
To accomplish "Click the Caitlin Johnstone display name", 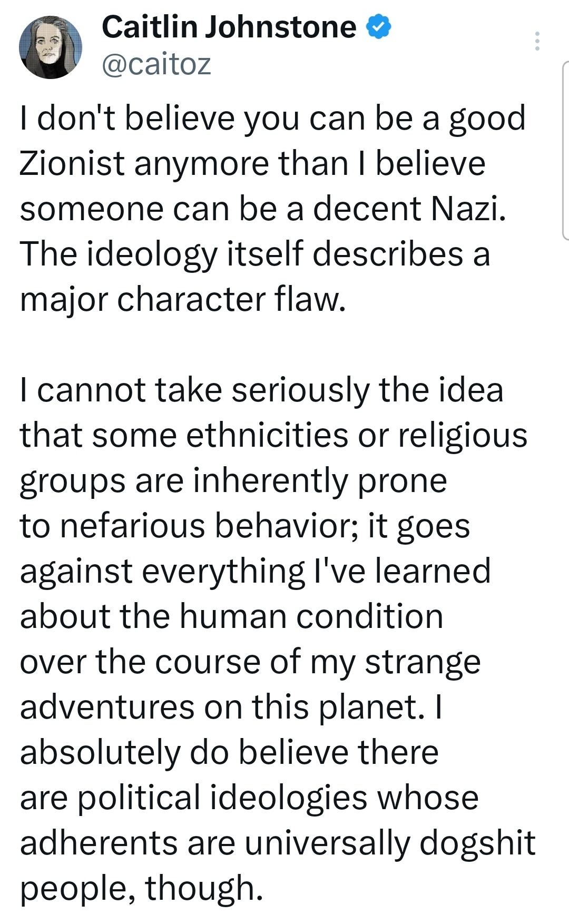I will coord(229,27).
